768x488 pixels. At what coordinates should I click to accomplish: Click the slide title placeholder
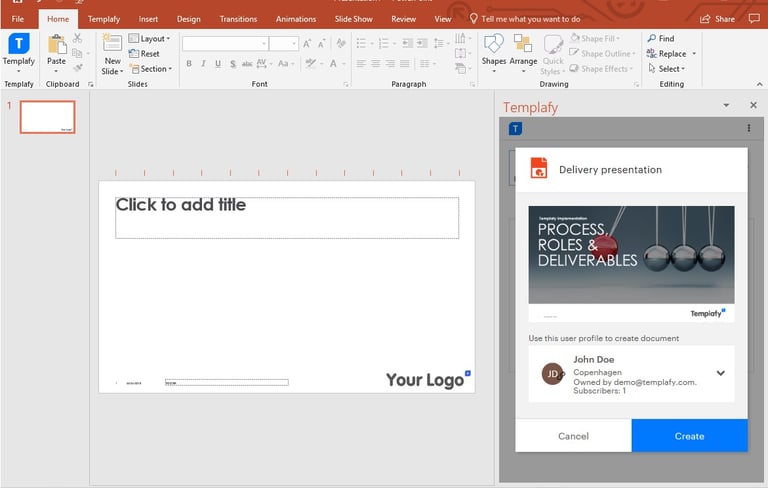point(287,218)
